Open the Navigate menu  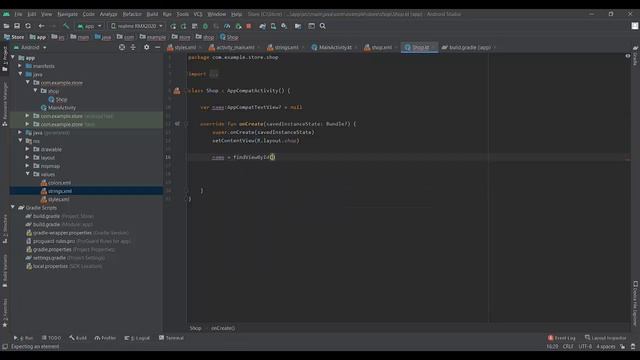point(67,14)
